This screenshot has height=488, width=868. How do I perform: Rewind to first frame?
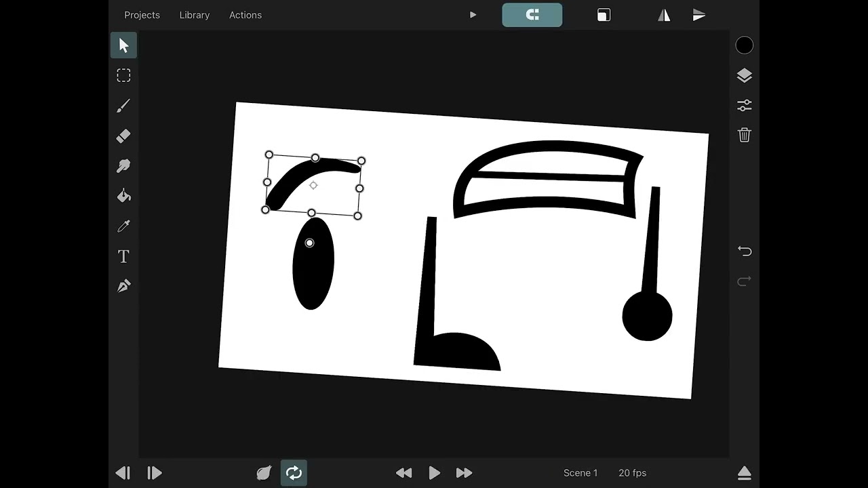[403, 473]
